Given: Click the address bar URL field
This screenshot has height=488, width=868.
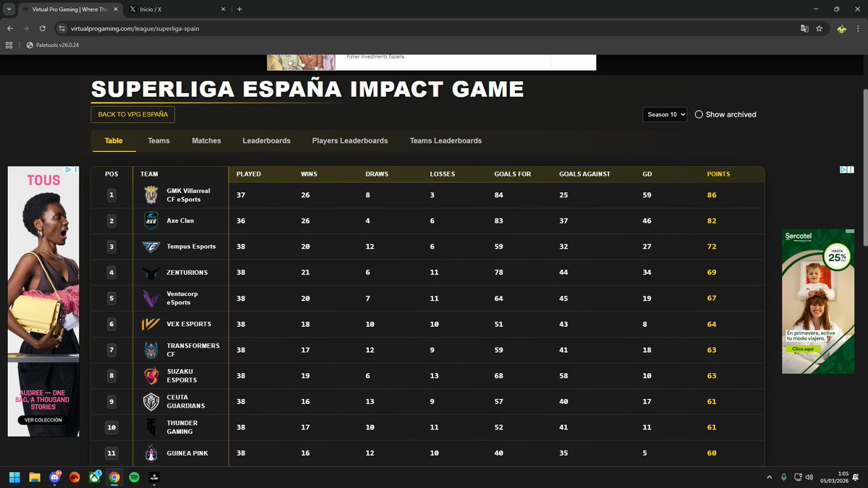Looking at the screenshot, I should [x=427, y=28].
